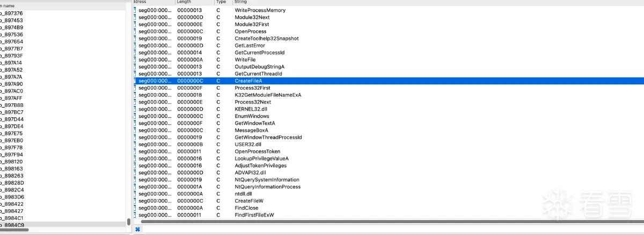Select the GetWindowTextA string

(389, 123)
